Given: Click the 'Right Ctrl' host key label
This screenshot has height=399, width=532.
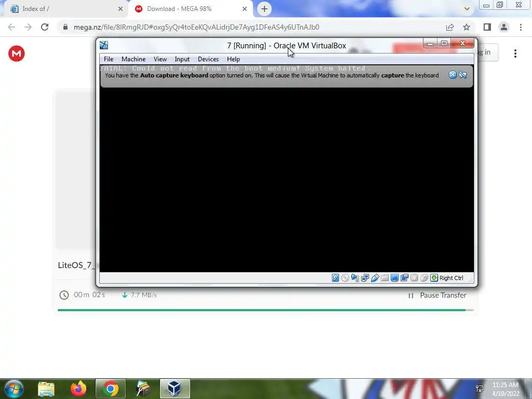Looking at the screenshot, I should click(451, 278).
